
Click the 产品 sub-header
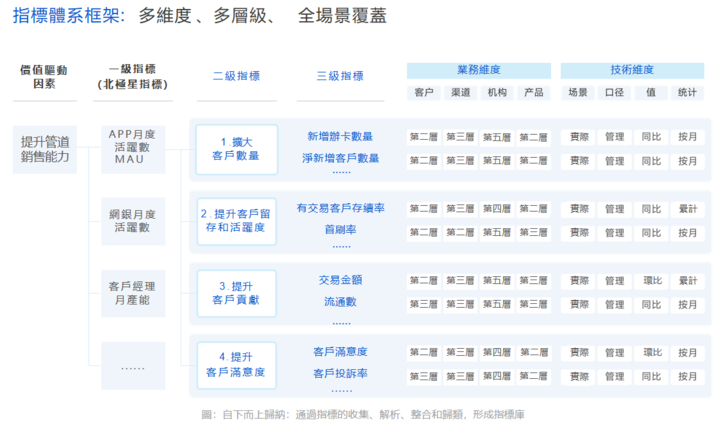(533, 92)
